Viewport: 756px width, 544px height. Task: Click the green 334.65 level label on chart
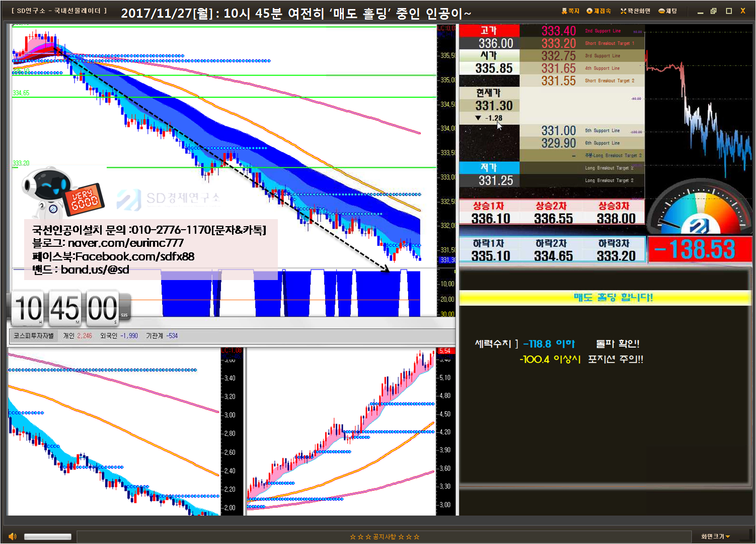(21, 93)
